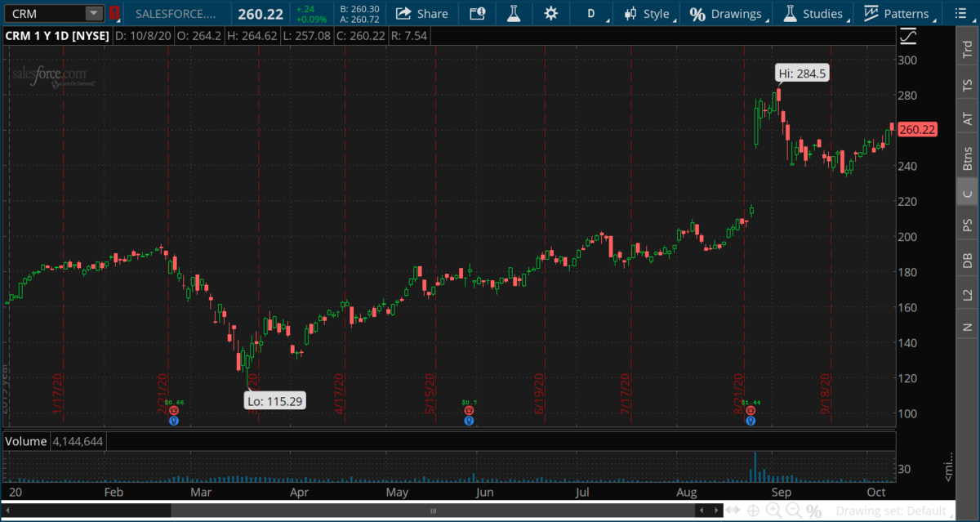
Task: Click the zoom in magnifier icon
Action: (x=774, y=511)
